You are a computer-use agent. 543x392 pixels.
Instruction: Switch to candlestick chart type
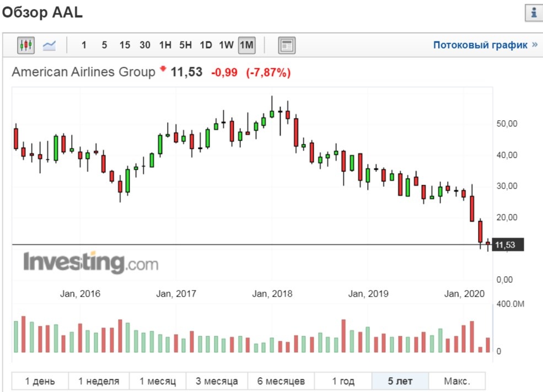pos(26,45)
